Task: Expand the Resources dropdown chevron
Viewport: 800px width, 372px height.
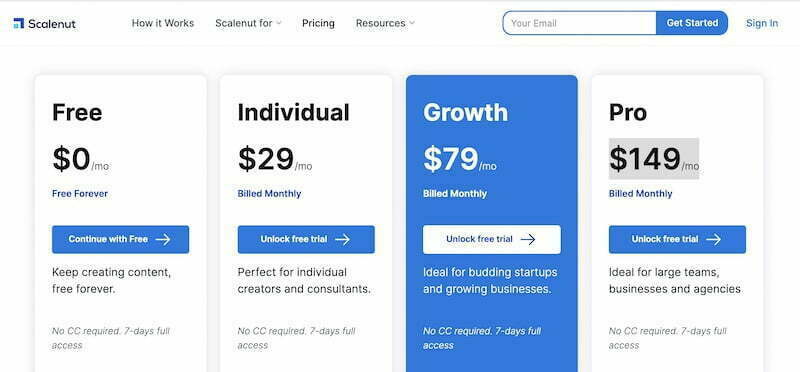Action: [412, 23]
